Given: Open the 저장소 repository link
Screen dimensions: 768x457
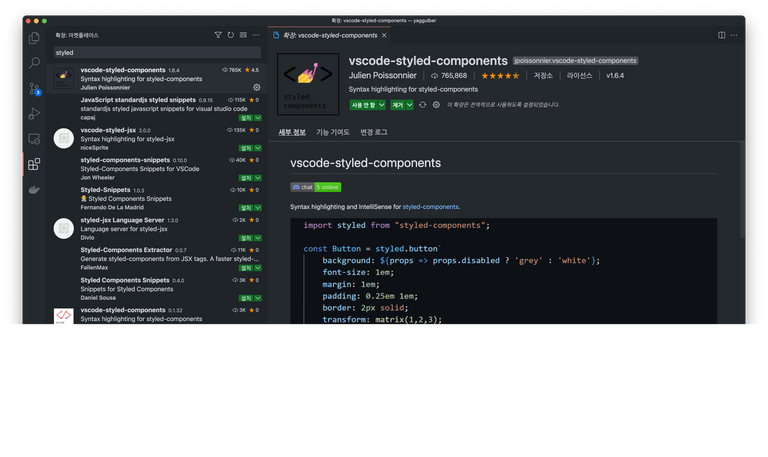Looking at the screenshot, I should tap(543, 76).
